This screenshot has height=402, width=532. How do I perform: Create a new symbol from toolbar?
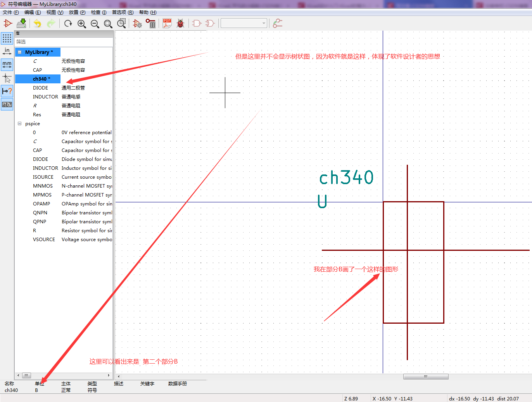[8, 24]
